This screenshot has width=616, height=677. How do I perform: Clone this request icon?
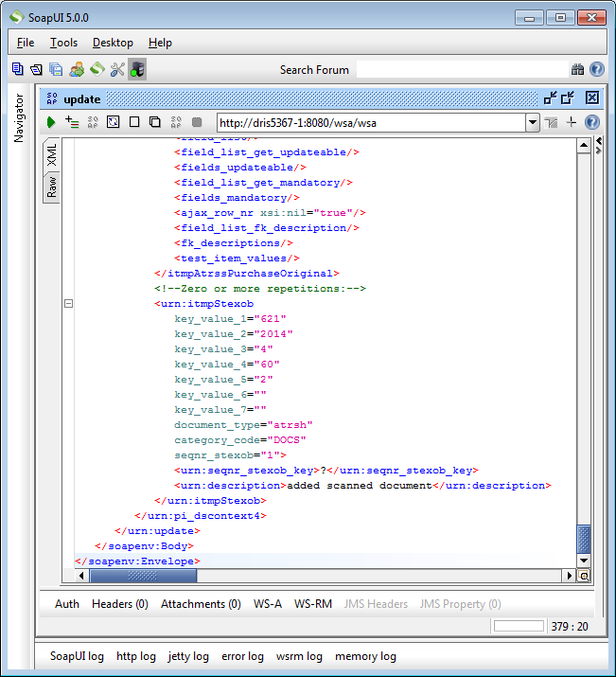pos(155,122)
